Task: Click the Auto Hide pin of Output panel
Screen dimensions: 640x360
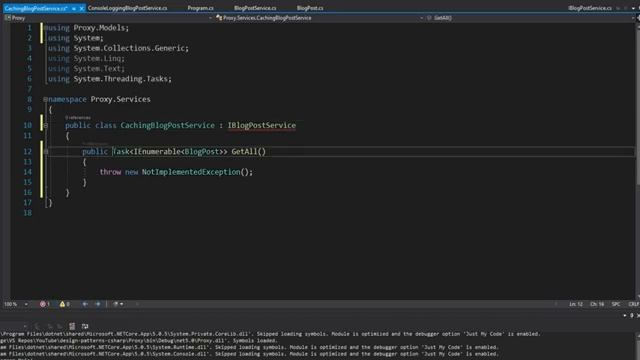Action: click(x=632, y=315)
